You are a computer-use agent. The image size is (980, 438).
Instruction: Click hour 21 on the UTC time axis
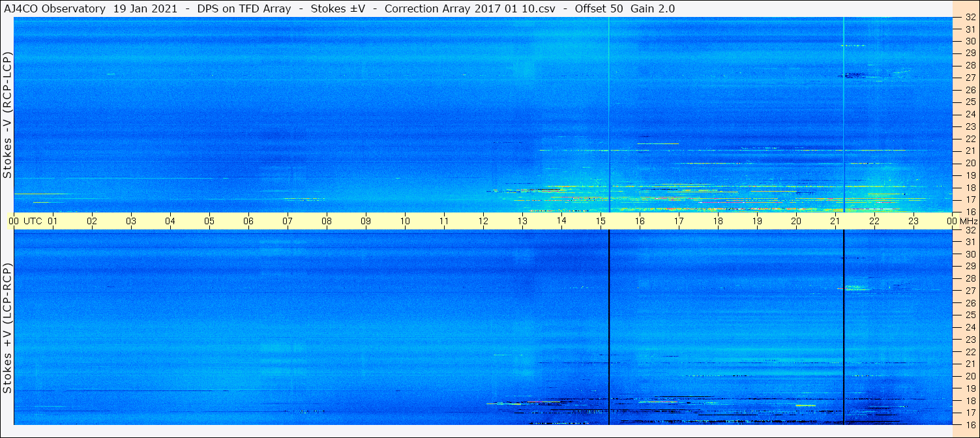tap(835, 221)
